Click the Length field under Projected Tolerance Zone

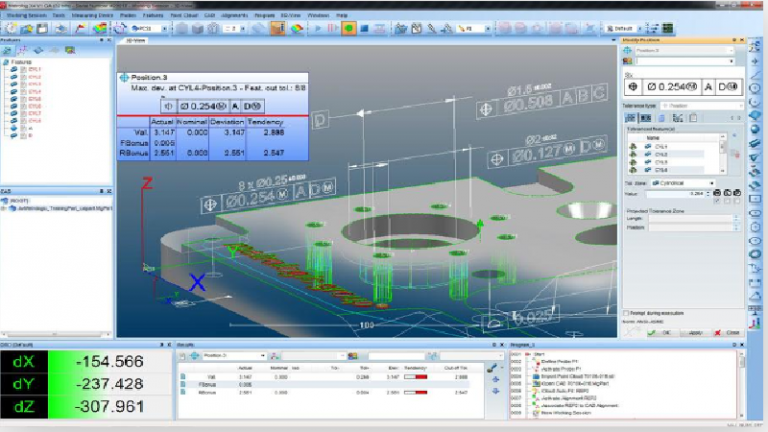691,218
